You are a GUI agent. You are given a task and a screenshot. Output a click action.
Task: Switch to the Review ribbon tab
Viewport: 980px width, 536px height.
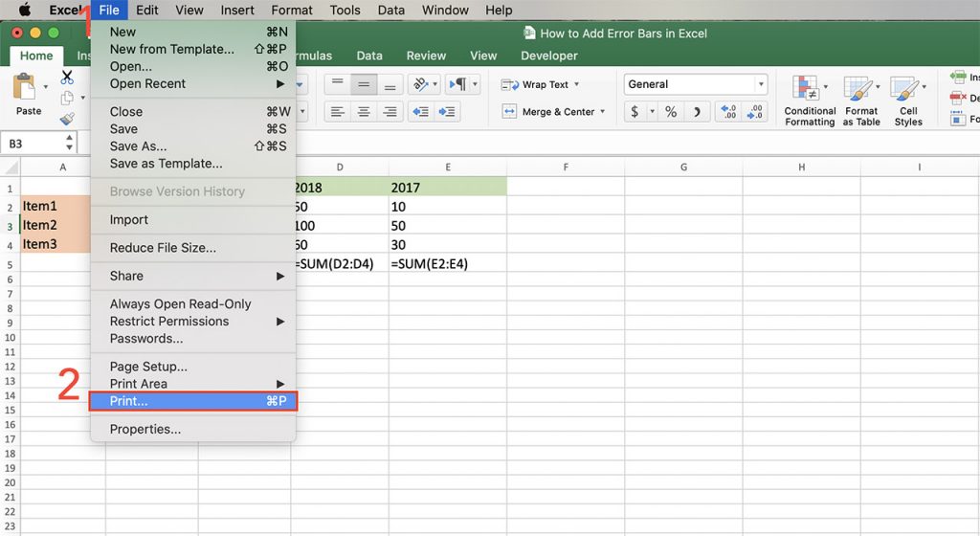426,56
